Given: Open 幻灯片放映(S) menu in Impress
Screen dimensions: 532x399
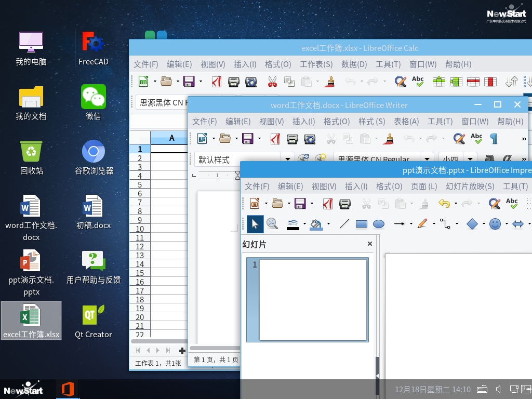Looking at the screenshot, I should click(470, 187).
